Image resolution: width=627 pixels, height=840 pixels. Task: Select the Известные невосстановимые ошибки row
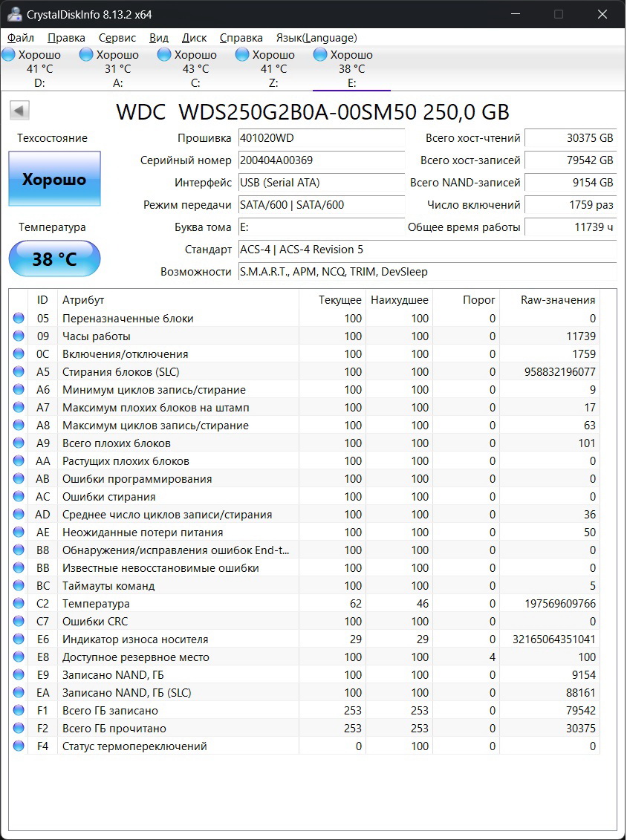305,568
